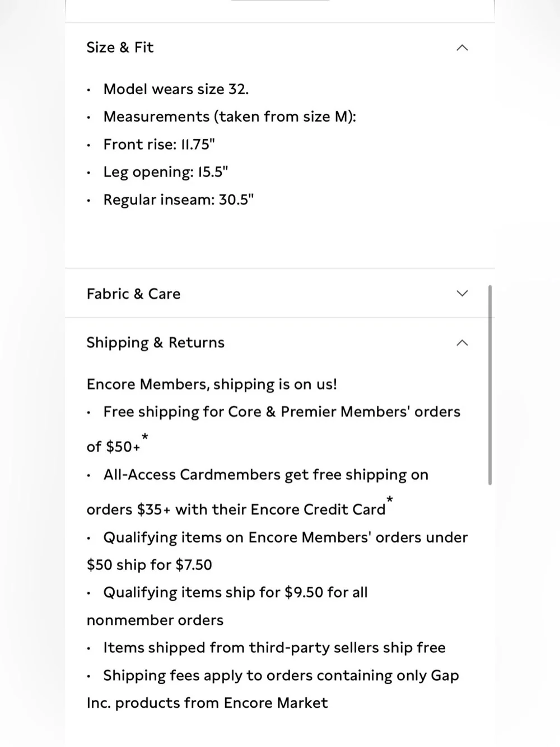Click the Regular inseam 30.5" line
The width and height of the screenshot is (560, 747).
[x=179, y=199]
